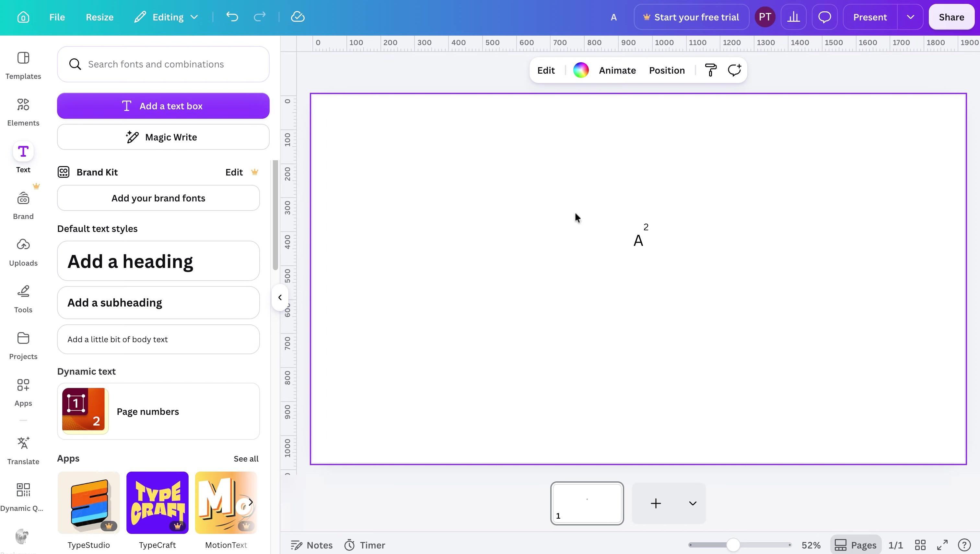Show next apps with carousel arrow

tap(250, 502)
